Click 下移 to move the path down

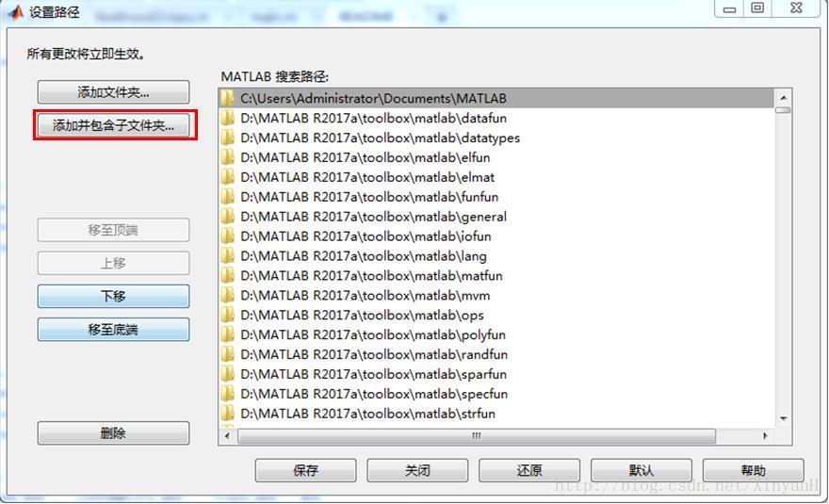(x=113, y=296)
